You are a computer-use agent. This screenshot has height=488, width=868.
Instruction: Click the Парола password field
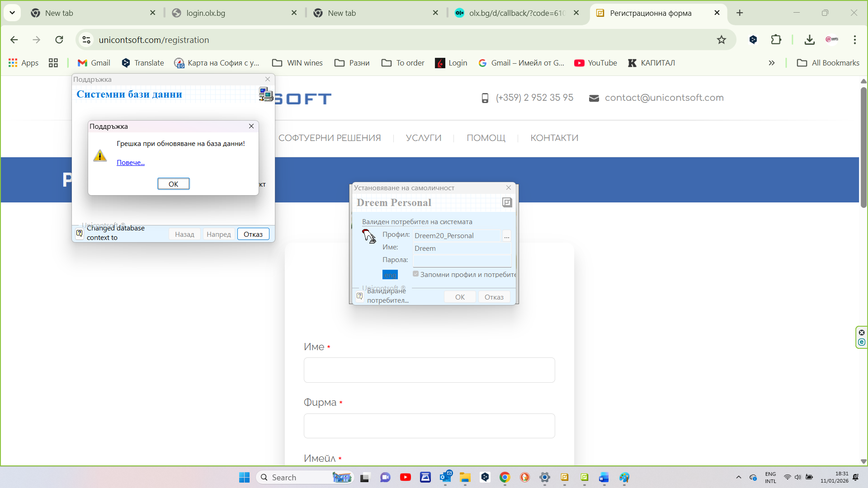pos(462,260)
